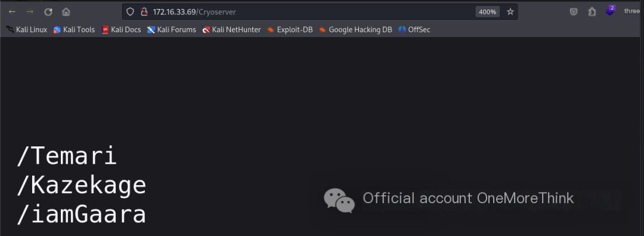Open the Kali Forums bookmark
The width and height of the screenshot is (644, 236).
tap(172, 30)
